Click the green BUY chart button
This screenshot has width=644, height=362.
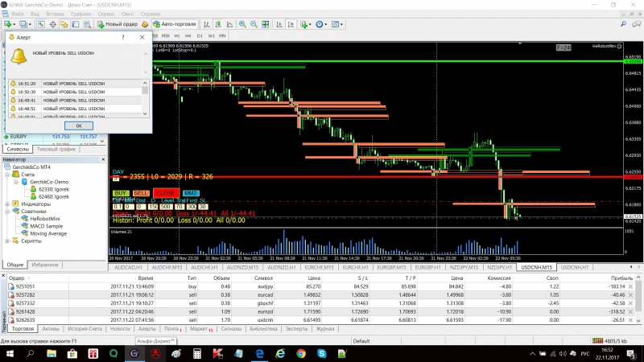(x=120, y=193)
